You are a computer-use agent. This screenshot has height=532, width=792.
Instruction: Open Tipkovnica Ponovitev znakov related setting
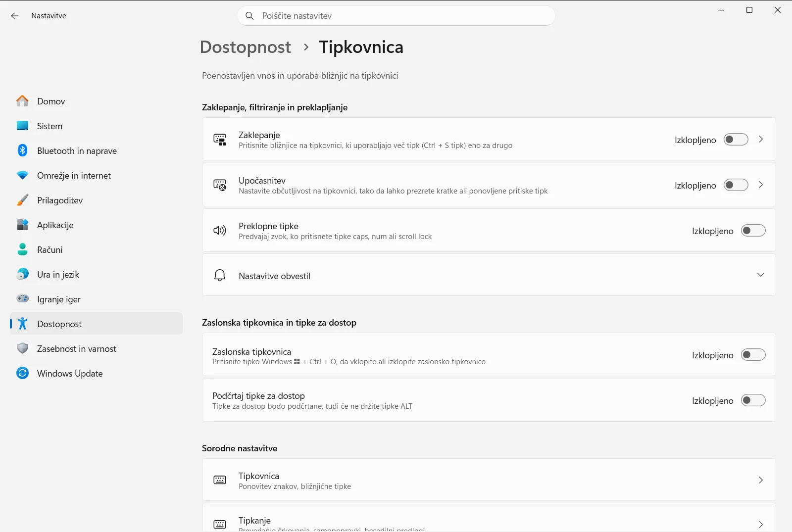[489, 480]
